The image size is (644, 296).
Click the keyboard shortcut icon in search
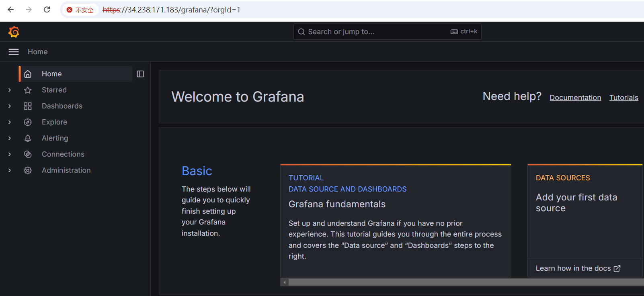coord(454,32)
